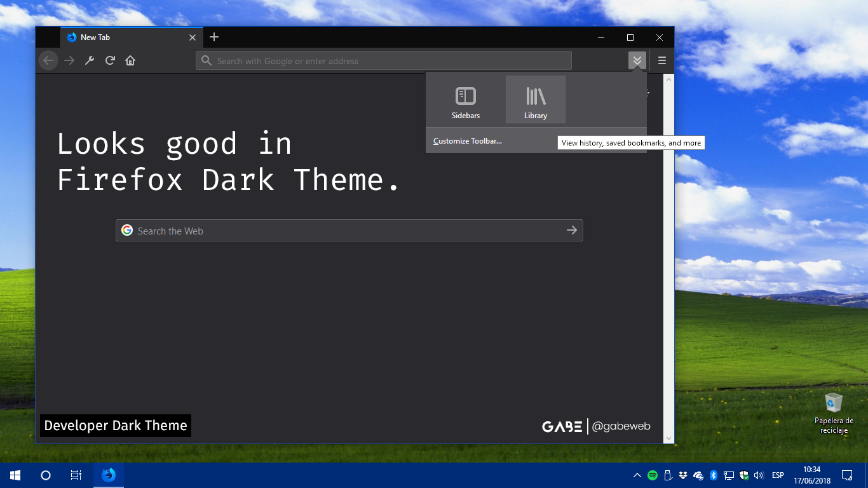Open the Firefox hamburger menu
868x488 pixels.
click(x=662, y=60)
